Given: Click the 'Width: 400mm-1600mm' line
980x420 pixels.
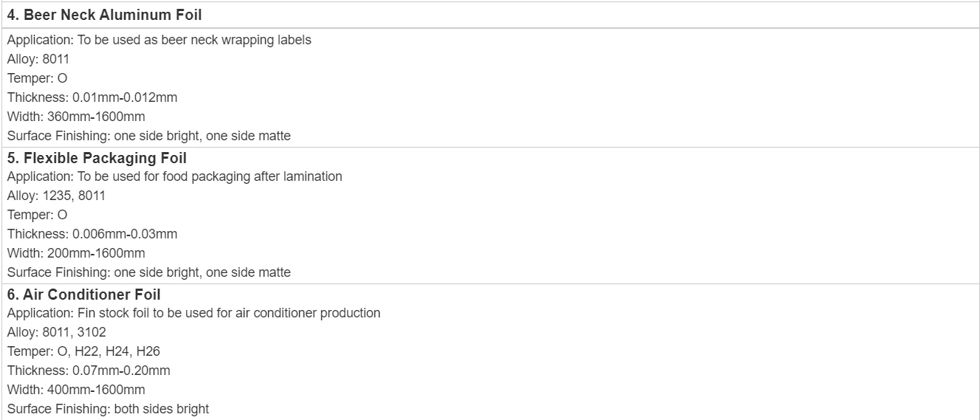Looking at the screenshot, I should 76,390.
